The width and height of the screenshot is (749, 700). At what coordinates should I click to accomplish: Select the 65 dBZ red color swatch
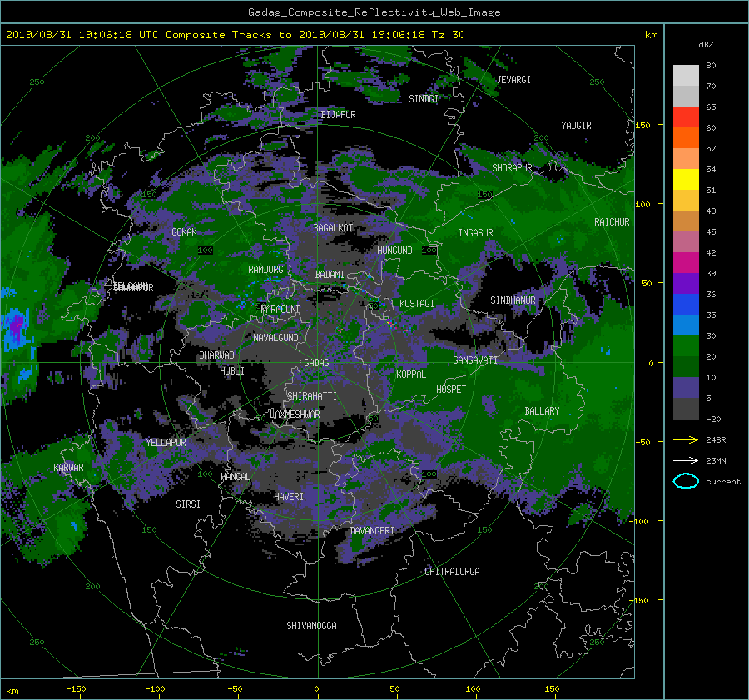point(686,117)
